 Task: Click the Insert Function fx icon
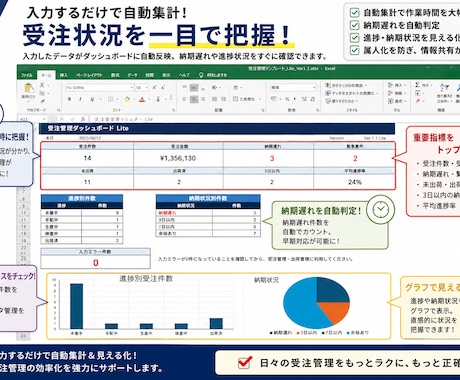[83, 119]
